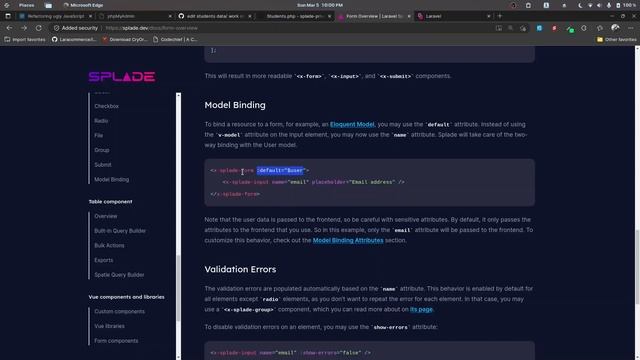Click the Splade logo
The height and width of the screenshot is (360, 640).
122,77
